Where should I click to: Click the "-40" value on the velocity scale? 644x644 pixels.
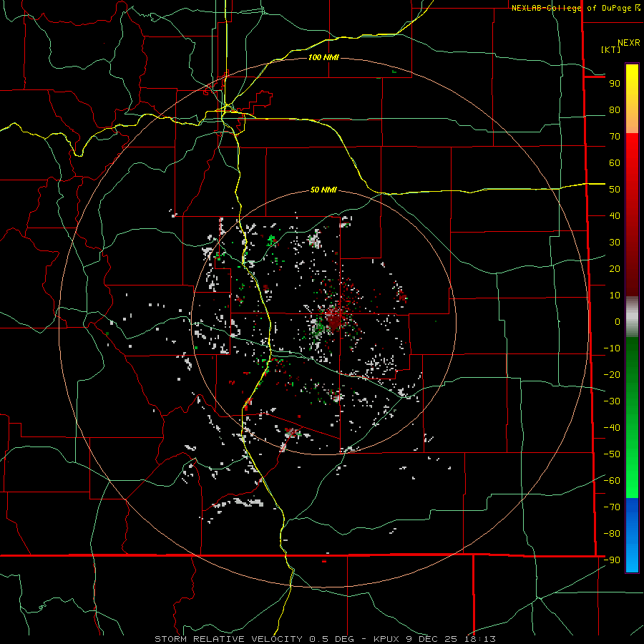[612, 428]
